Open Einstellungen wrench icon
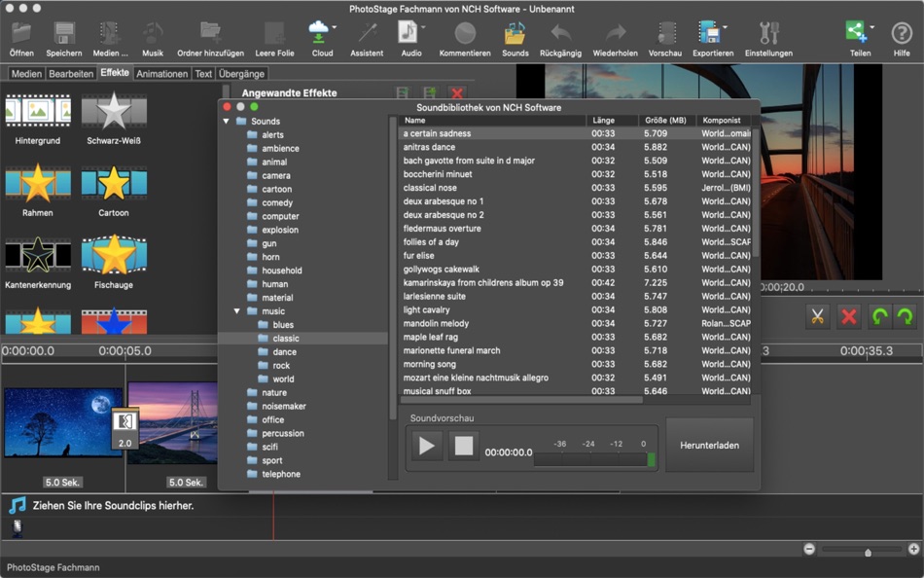 pyautogui.click(x=768, y=34)
